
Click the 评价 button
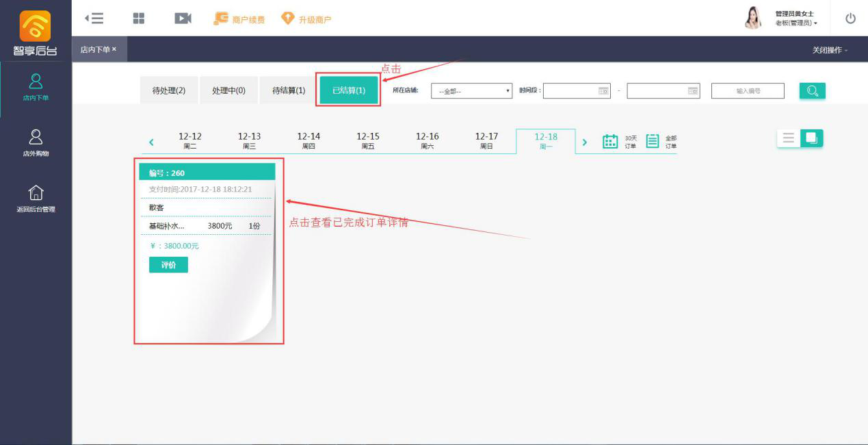(168, 265)
